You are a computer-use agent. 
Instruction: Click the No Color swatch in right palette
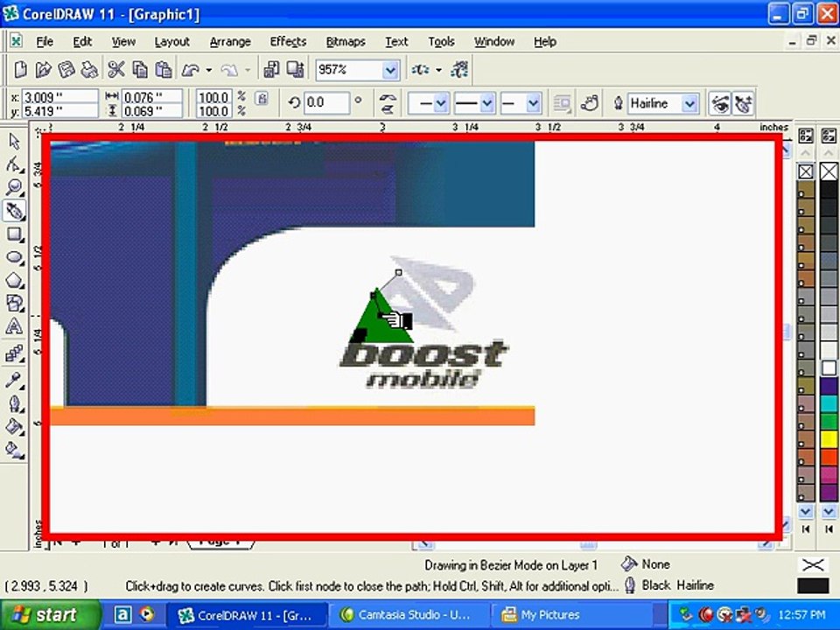[829, 171]
